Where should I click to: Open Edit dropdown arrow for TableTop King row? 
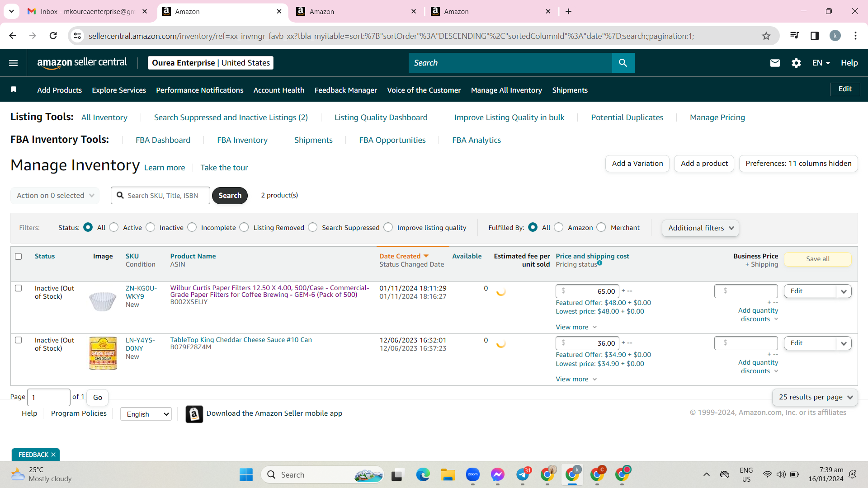[844, 343]
